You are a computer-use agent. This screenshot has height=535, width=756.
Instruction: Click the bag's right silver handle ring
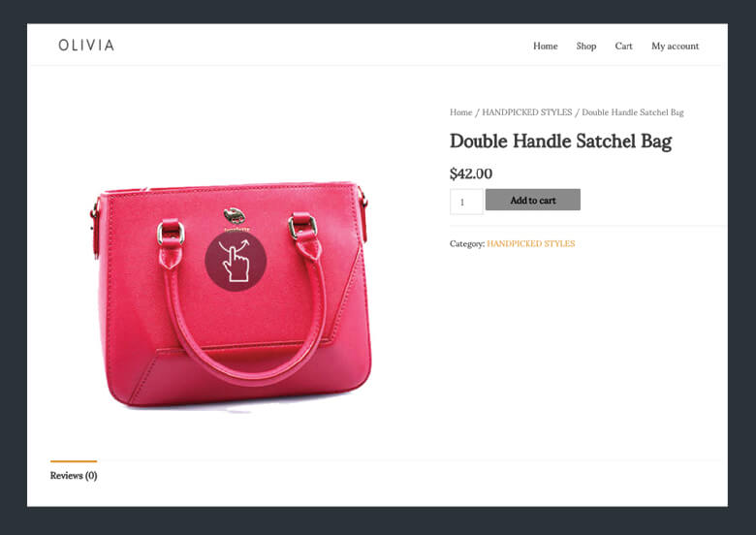[x=302, y=227]
